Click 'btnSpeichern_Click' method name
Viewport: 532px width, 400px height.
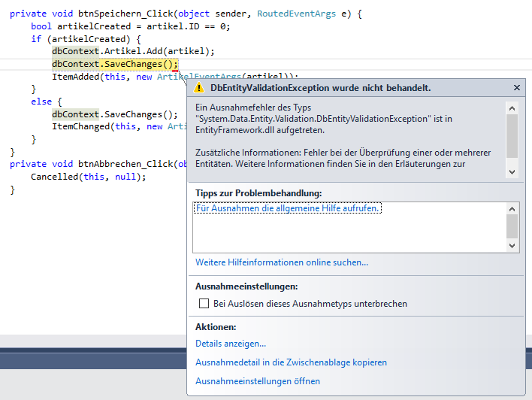[x=125, y=14]
